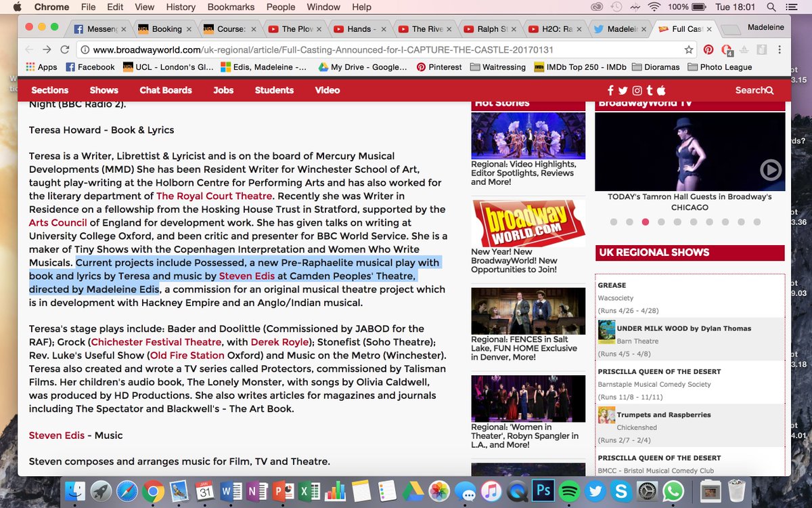Click the Steven Edis - Music heading link

point(56,436)
